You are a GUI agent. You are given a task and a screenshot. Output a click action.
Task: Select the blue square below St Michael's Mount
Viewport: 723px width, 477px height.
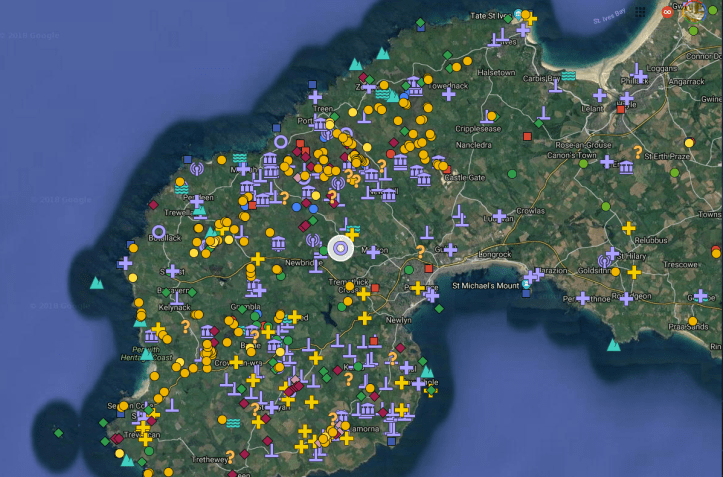pos(527,293)
